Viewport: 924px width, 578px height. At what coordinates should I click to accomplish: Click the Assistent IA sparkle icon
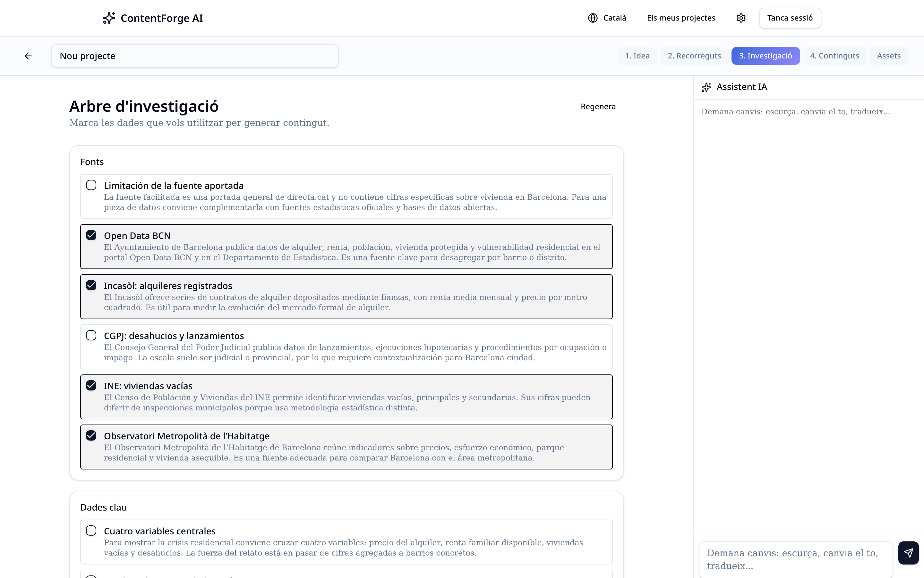(706, 87)
